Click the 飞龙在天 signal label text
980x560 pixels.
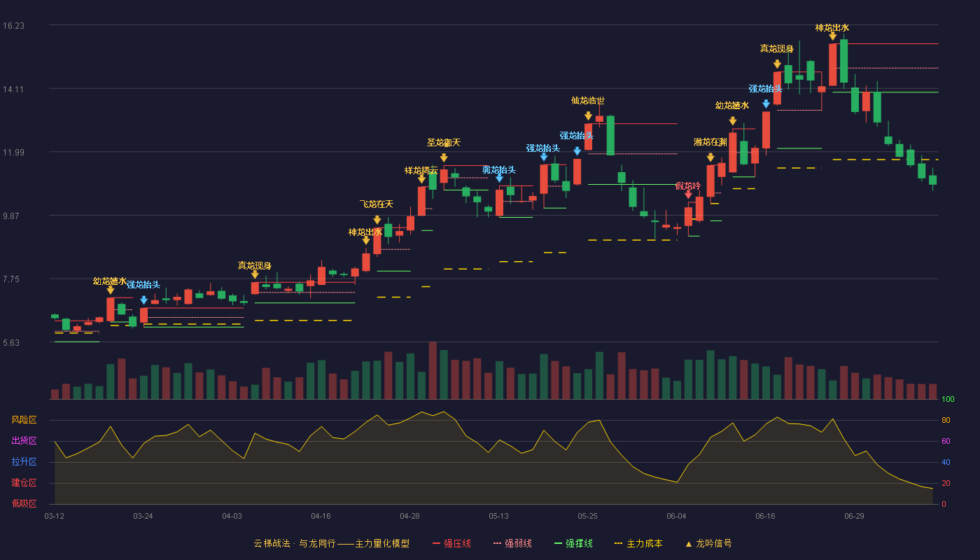click(377, 204)
